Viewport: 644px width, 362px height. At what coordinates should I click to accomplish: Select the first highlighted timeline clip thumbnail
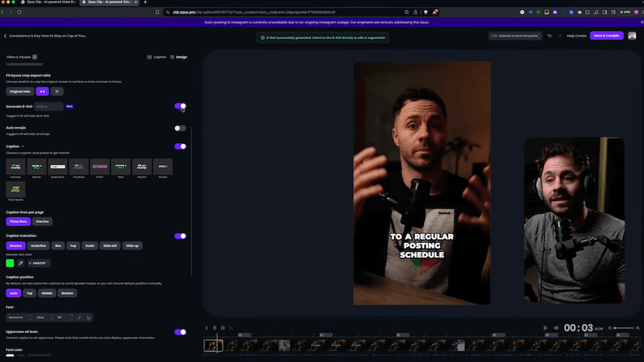pyautogui.click(x=213, y=345)
